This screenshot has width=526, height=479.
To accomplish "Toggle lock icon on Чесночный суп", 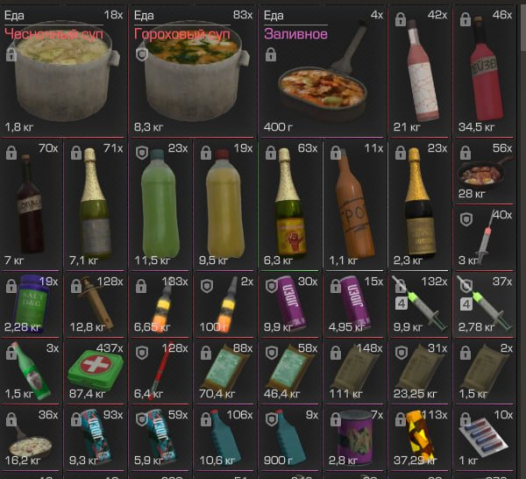I will (11, 55).
